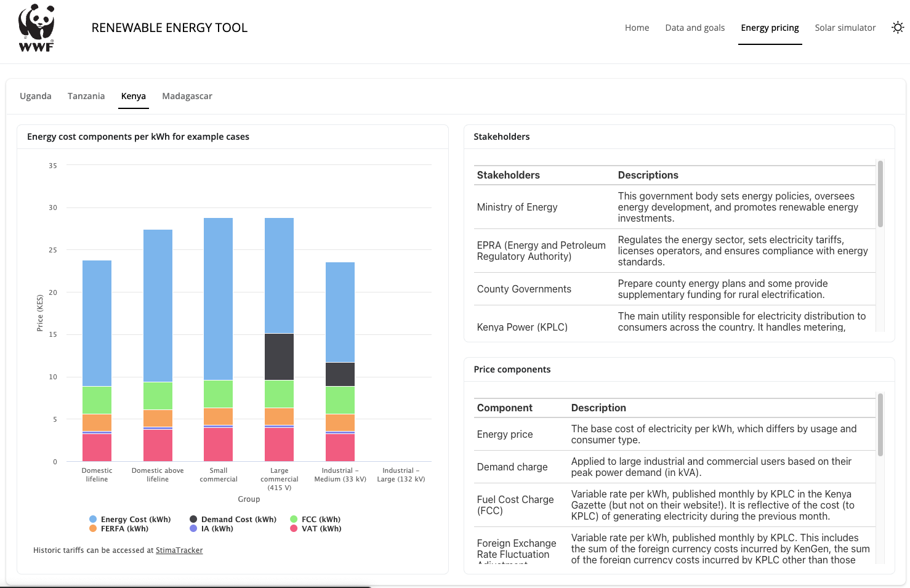Click the dark Demand Cost segment in Large commercial bar
This screenshot has width=910, height=588.
(279, 356)
